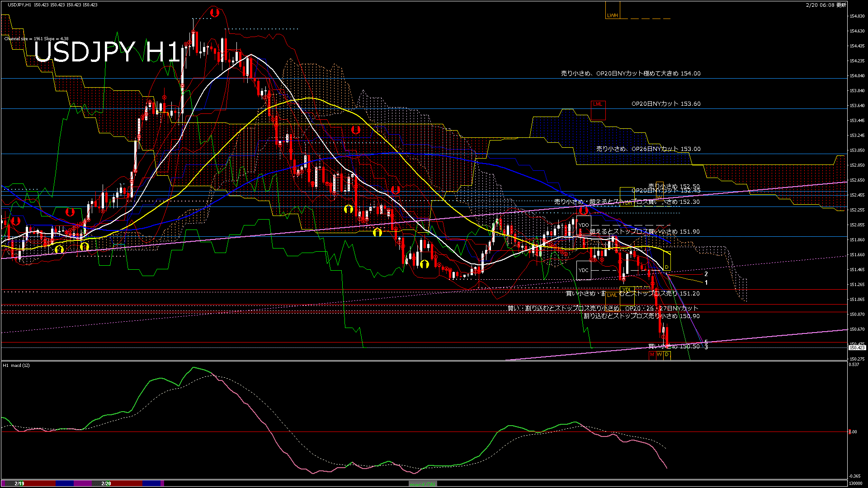Click red down-arrow signal just above YDO box
The image size is (868, 488).
584,210
